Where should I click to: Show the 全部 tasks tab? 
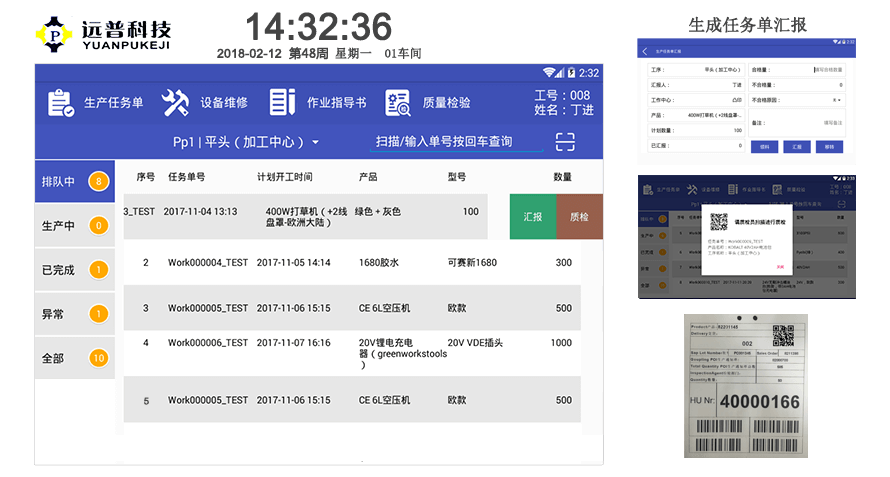(74, 357)
